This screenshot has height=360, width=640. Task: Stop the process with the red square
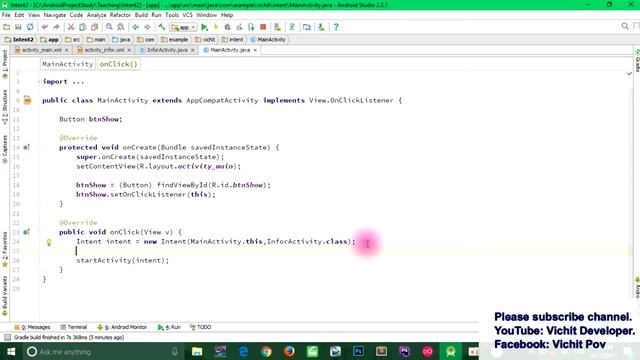click(x=263, y=27)
